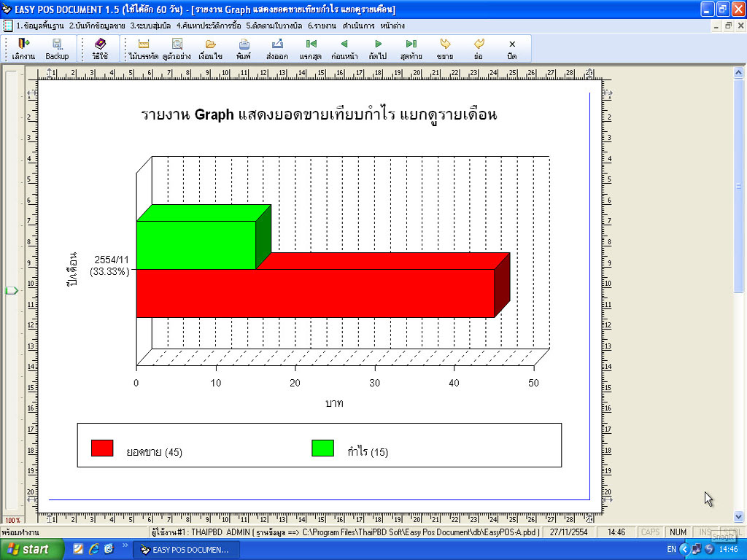The width and height of the screenshot is (747, 560).
Task: Expand quick launch chevron
Action: click(x=125, y=545)
